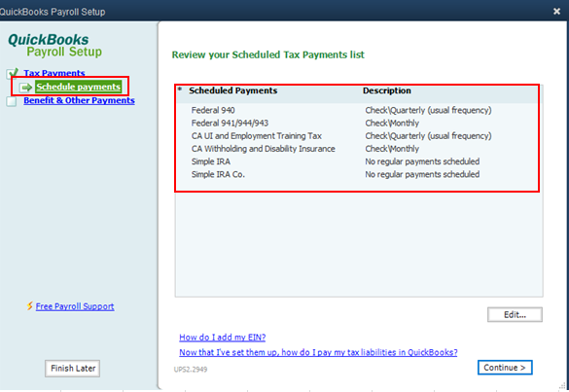Screen dimensions: 569x392
Task: Open the How do I add my EIN? link
Action: click(223, 338)
